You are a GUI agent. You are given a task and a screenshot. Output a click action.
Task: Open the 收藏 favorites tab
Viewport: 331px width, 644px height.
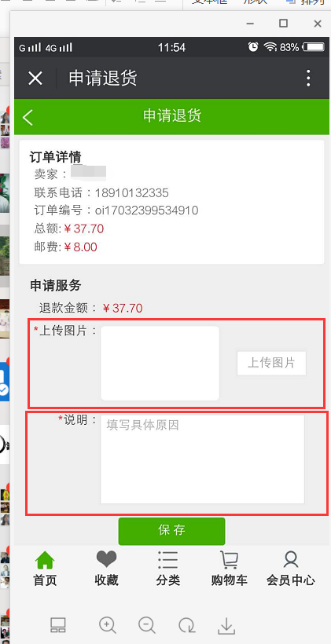[x=106, y=569]
